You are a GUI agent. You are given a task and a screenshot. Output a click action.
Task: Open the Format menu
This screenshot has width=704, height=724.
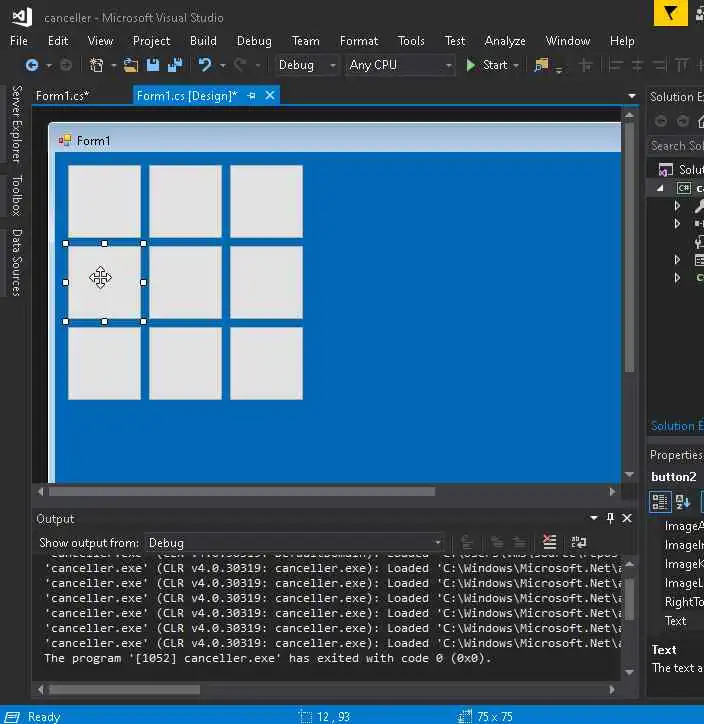[359, 41]
